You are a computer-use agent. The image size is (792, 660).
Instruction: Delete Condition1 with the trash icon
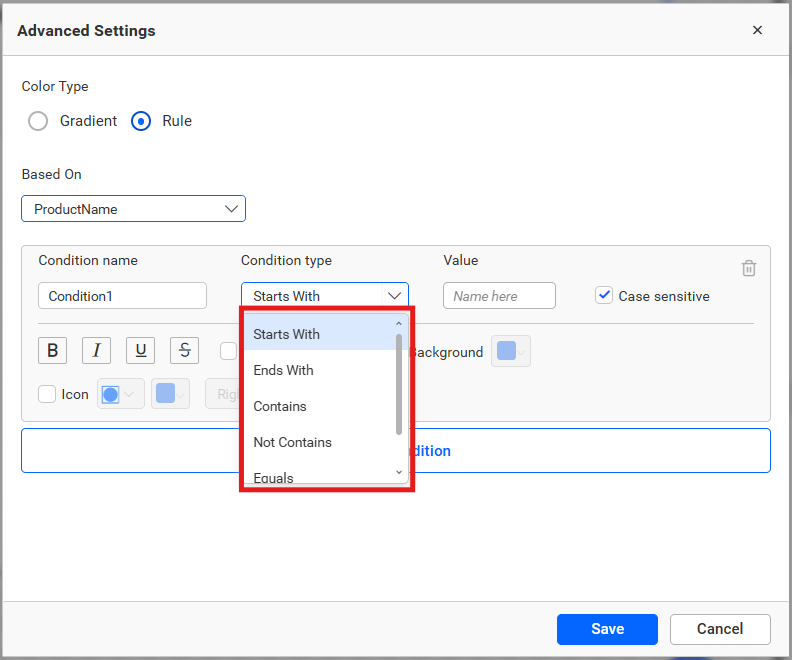[749, 268]
